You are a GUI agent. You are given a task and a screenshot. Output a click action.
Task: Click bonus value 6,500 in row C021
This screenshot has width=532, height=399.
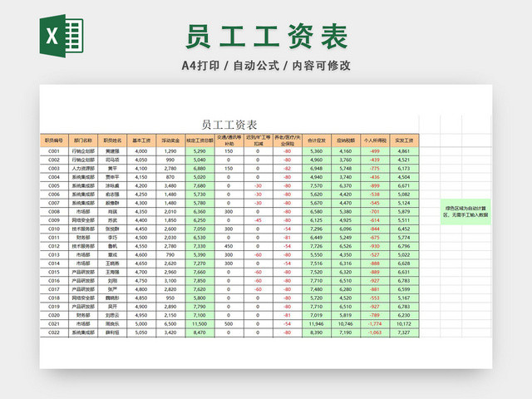point(170,324)
